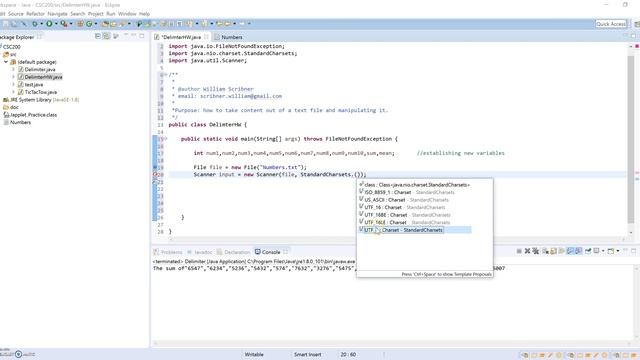The width and height of the screenshot is (640, 360).
Task: Select Japplet_Practice.class in Package Explorer
Action: (30, 115)
